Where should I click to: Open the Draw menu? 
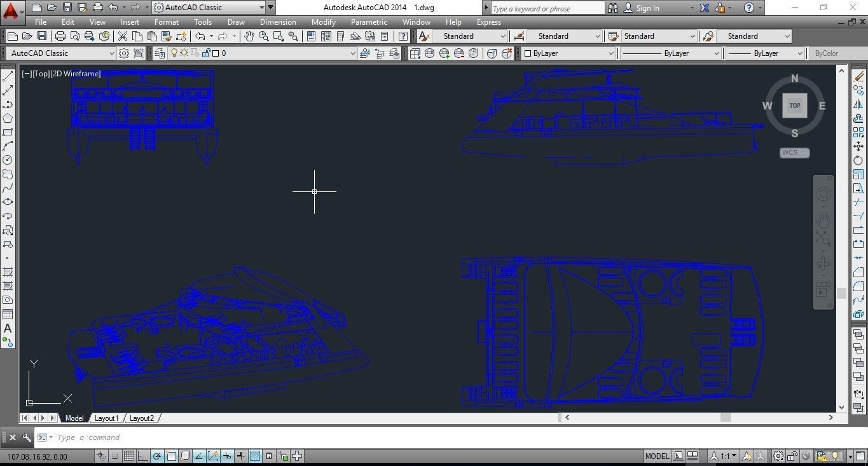click(x=236, y=22)
